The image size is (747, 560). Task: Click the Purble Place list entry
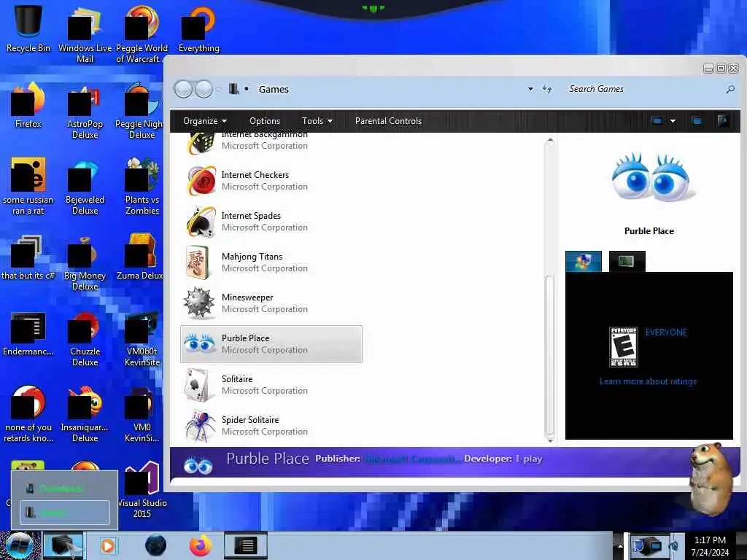271,344
